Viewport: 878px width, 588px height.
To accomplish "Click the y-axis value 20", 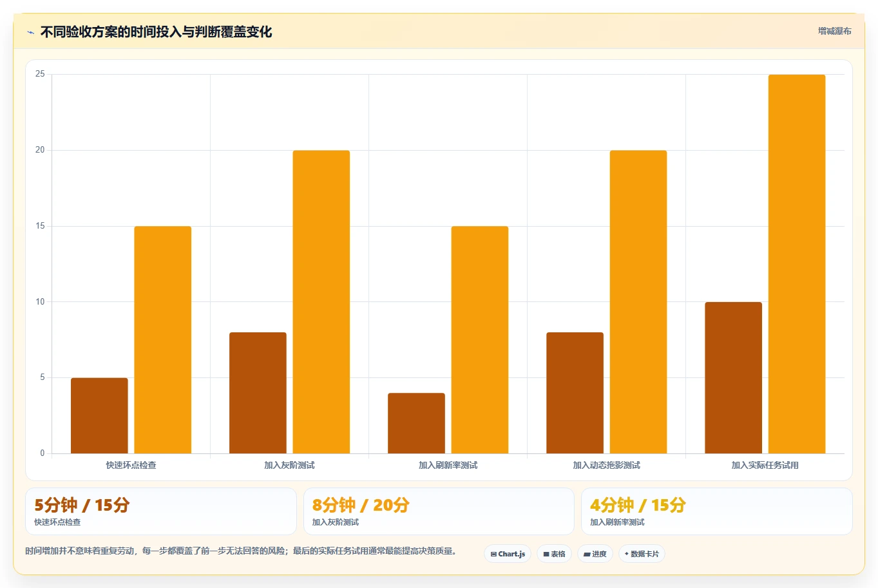I will click(x=40, y=150).
